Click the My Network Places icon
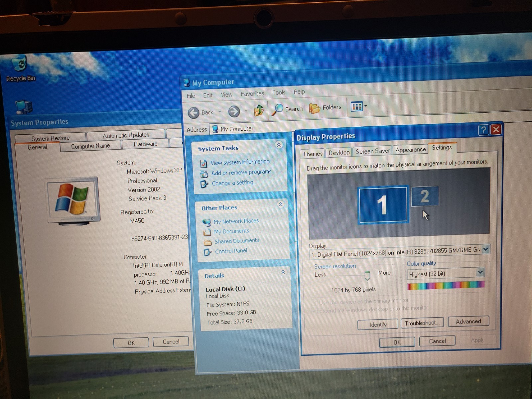Screen dimensions: 532x399 click(206, 222)
